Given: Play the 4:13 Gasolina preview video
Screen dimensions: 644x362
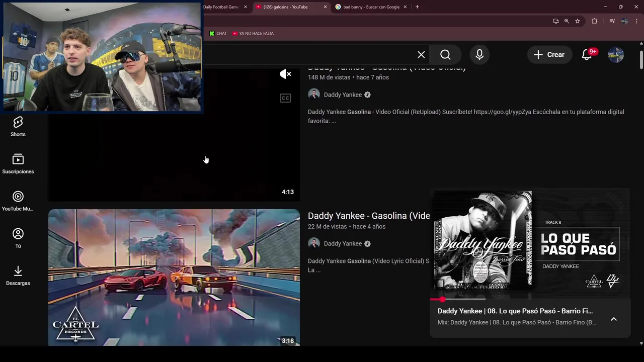Looking at the screenshot, I should pyautogui.click(x=174, y=136).
